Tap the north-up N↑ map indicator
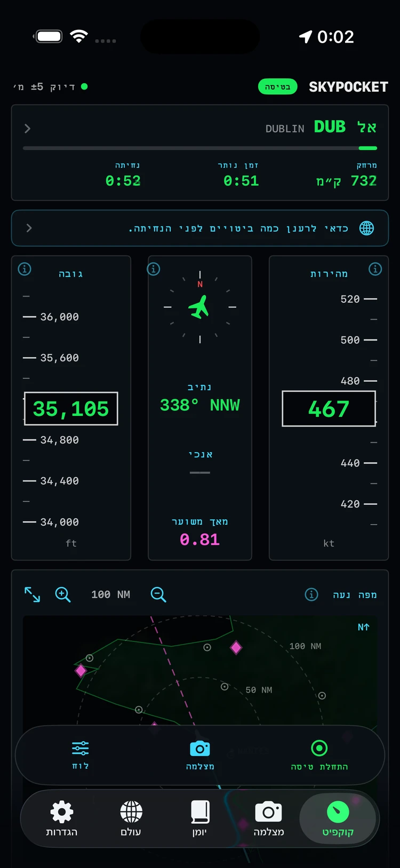400x868 pixels. tap(363, 627)
